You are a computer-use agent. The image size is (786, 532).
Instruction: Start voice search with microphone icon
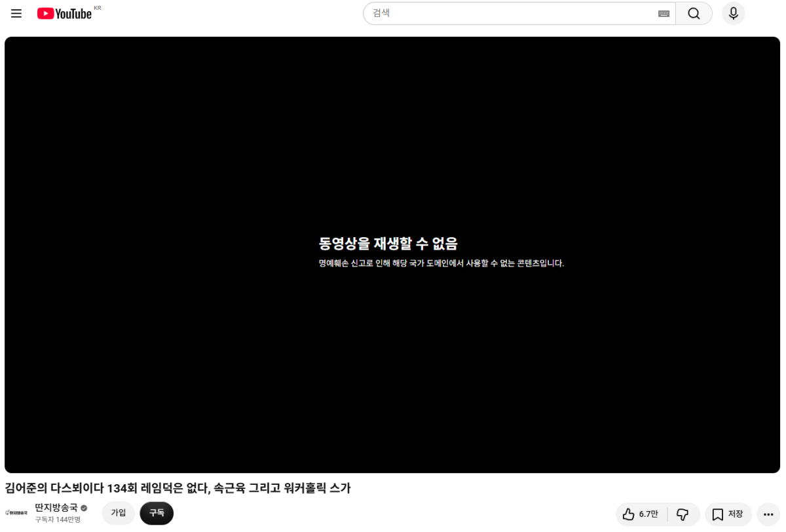click(734, 13)
